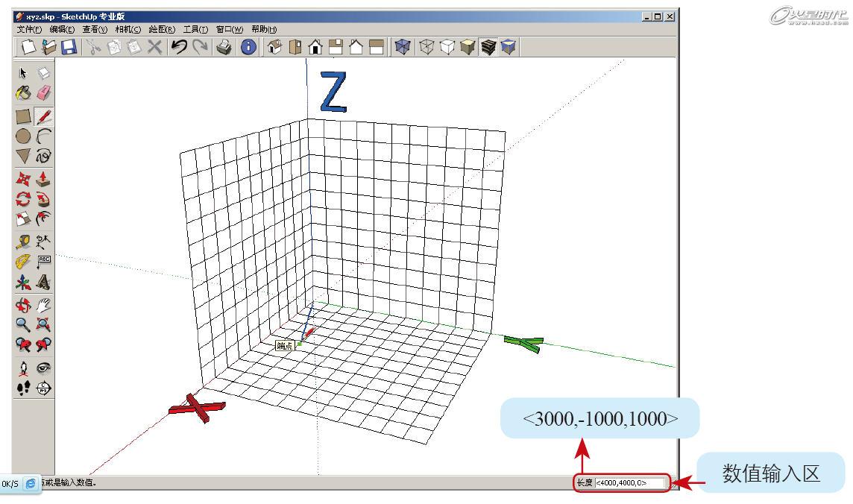Select the Pan hand tool
853x504 pixels.
tap(43, 304)
